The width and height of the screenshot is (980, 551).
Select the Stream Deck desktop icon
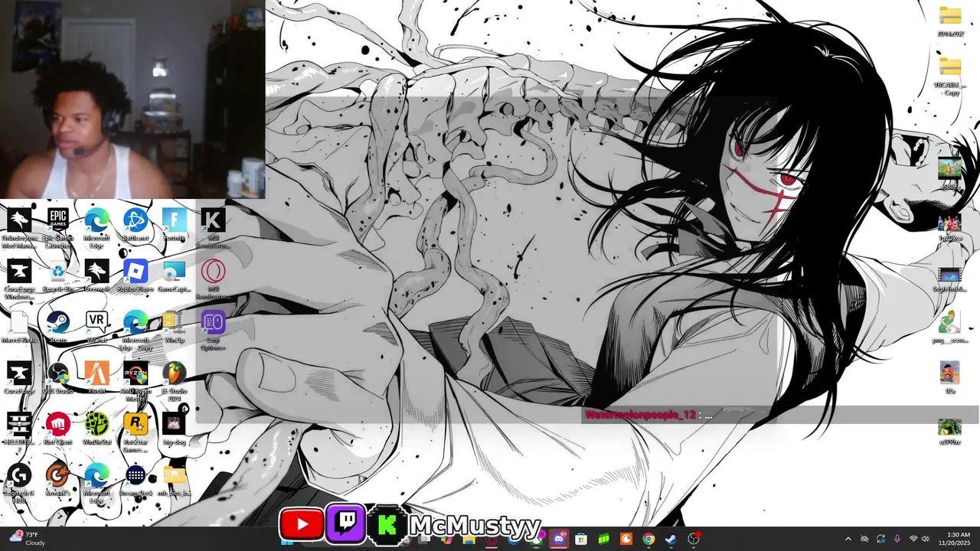click(x=136, y=481)
